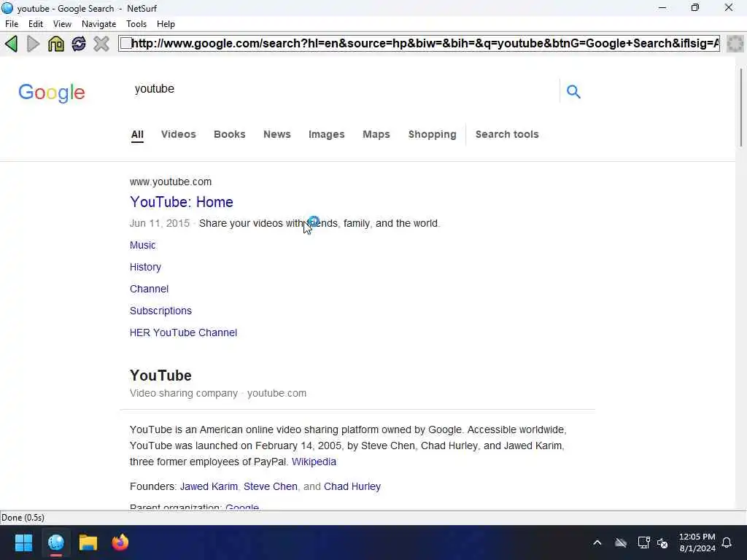Select the All results tab
This screenshot has width=747, height=560.
click(137, 134)
